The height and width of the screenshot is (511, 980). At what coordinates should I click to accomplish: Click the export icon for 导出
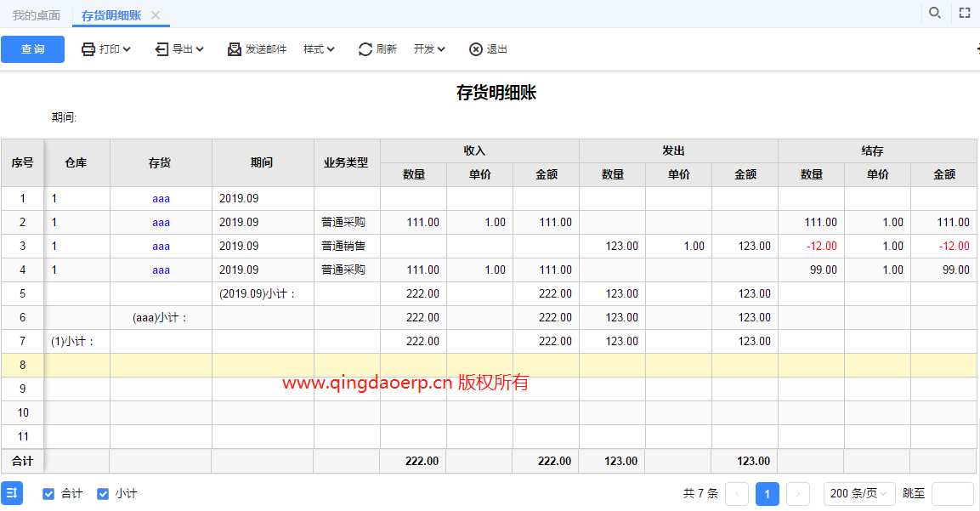click(161, 49)
